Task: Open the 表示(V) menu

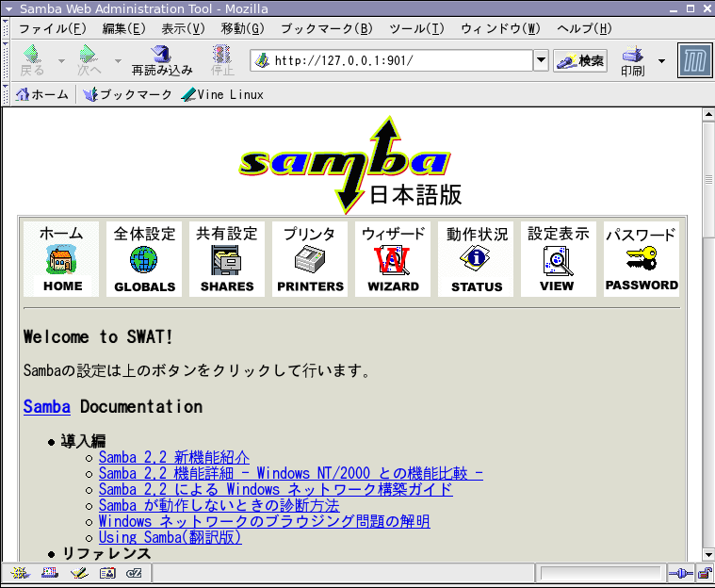Action: tap(183, 28)
